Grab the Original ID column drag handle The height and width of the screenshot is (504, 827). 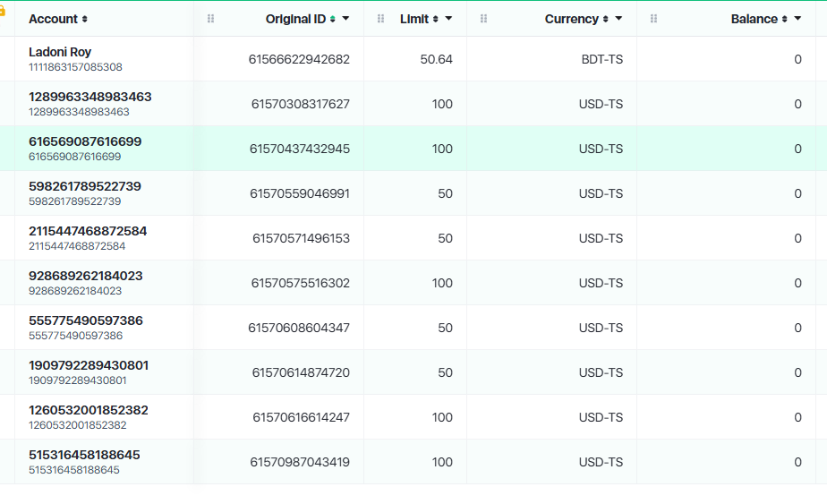tap(211, 19)
